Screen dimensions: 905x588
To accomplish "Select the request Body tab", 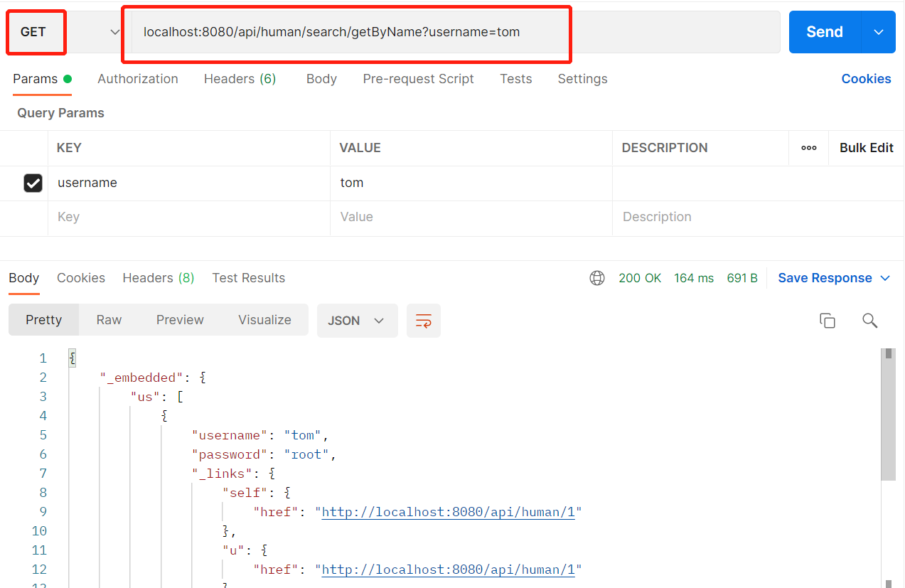I will (x=321, y=79).
